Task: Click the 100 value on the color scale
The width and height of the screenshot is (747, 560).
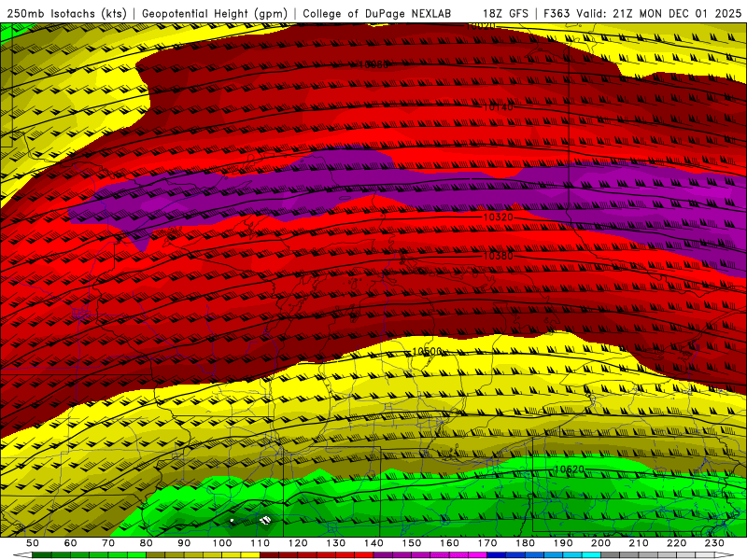Action: point(222,543)
